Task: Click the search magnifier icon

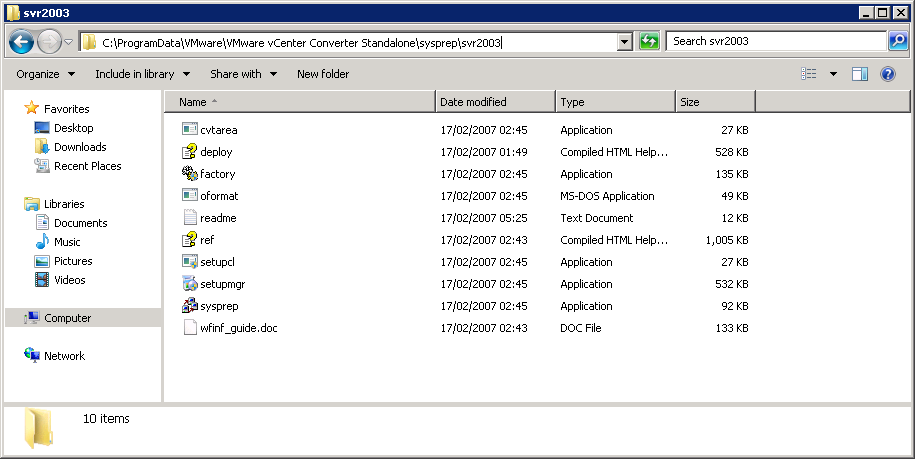Action: coord(897,41)
